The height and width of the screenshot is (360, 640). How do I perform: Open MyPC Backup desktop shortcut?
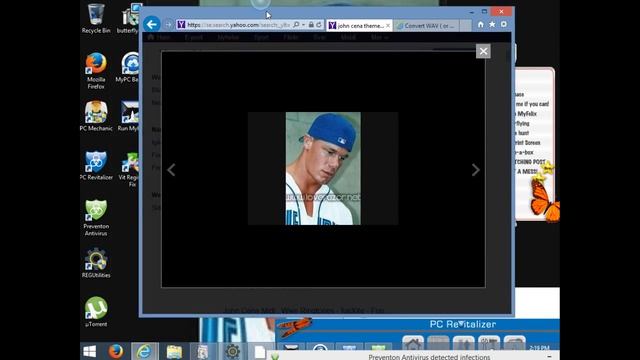[129, 67]
